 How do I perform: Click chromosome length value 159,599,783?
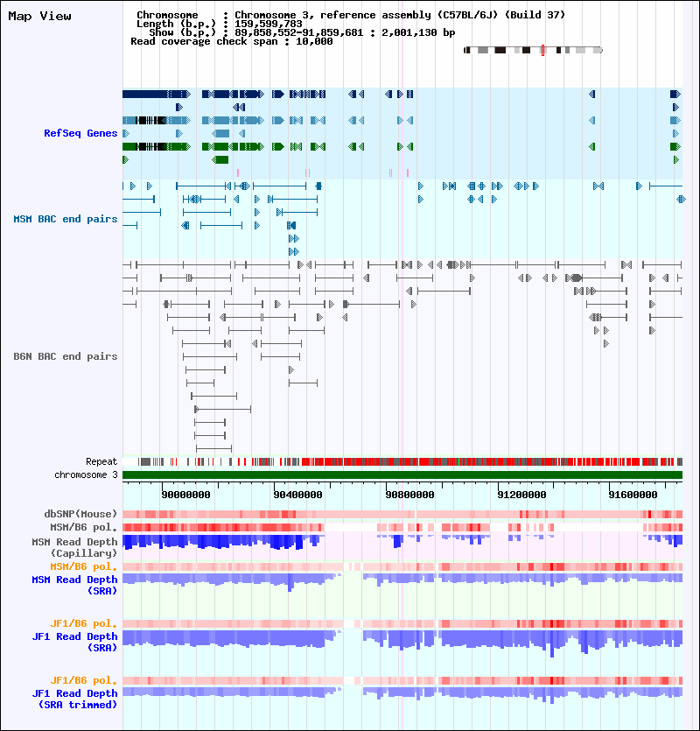269,24
